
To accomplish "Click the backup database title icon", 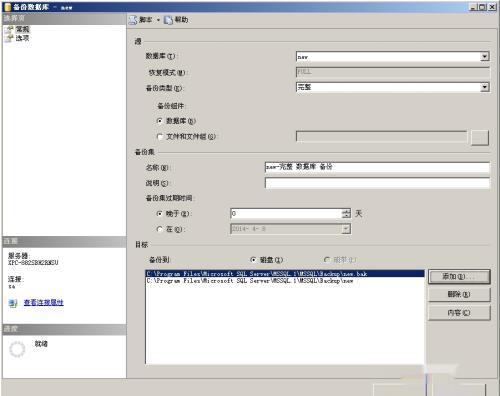I will (7, 7).
